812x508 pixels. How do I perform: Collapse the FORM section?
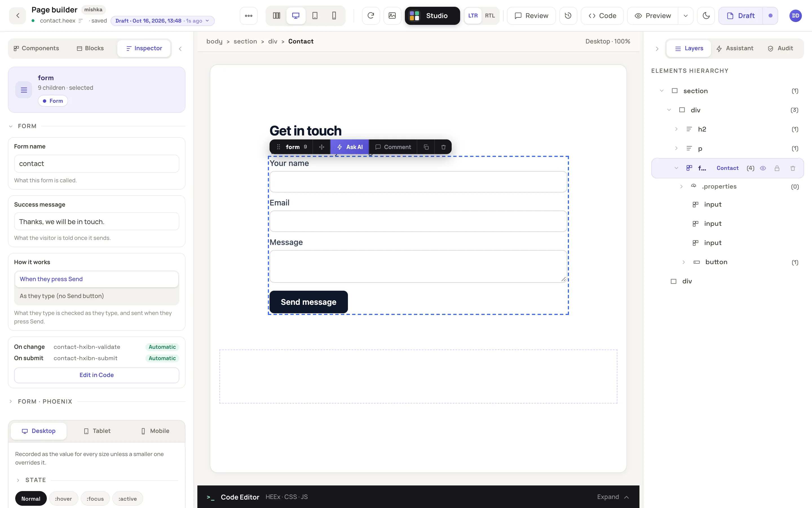pos(11,126)
